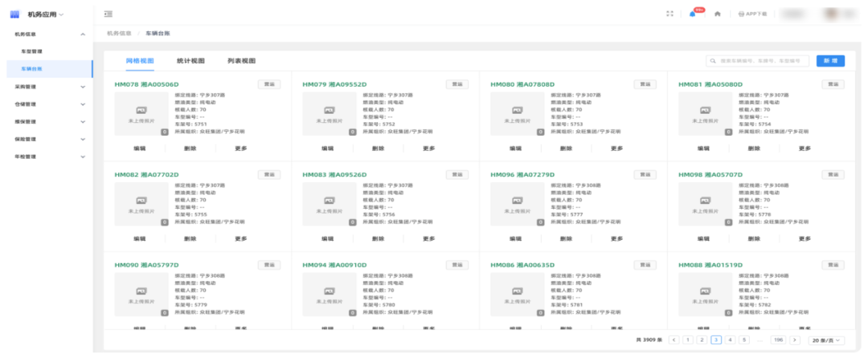Open notifications via the bell icon
The height and width of the screenshot is (358, 868).
tap(692, 14)
